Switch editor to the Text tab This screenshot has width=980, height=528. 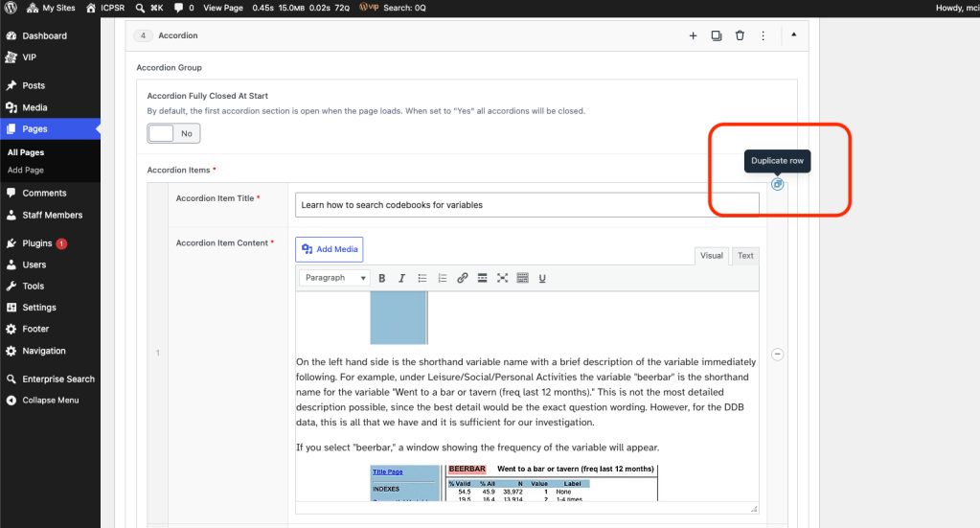745,256
